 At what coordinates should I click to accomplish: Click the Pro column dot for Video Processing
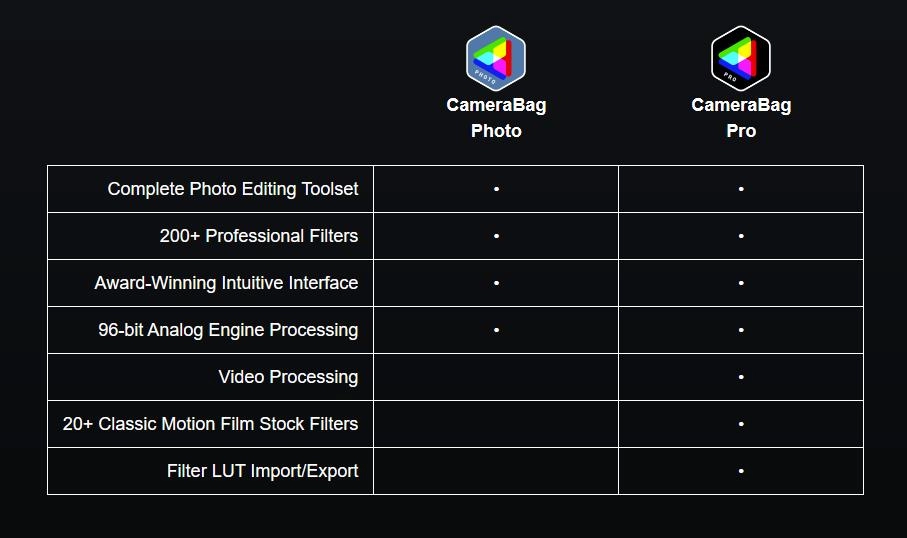coord(741,377)
